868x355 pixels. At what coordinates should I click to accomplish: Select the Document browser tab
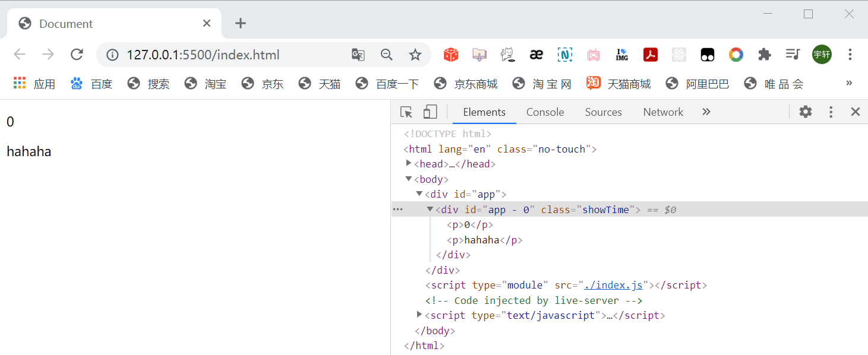pos(114,24)
